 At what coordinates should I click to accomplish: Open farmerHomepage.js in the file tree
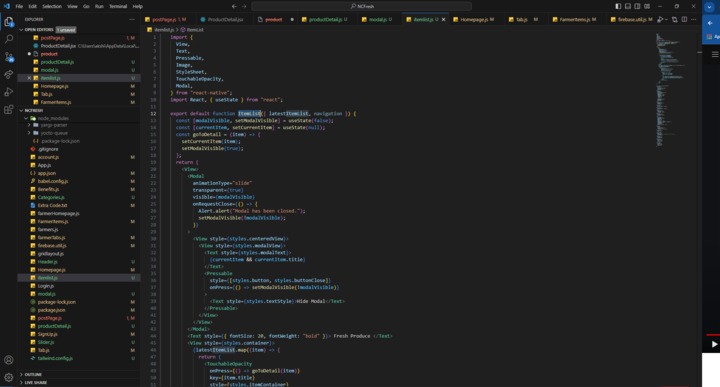[x=58, y=213]
